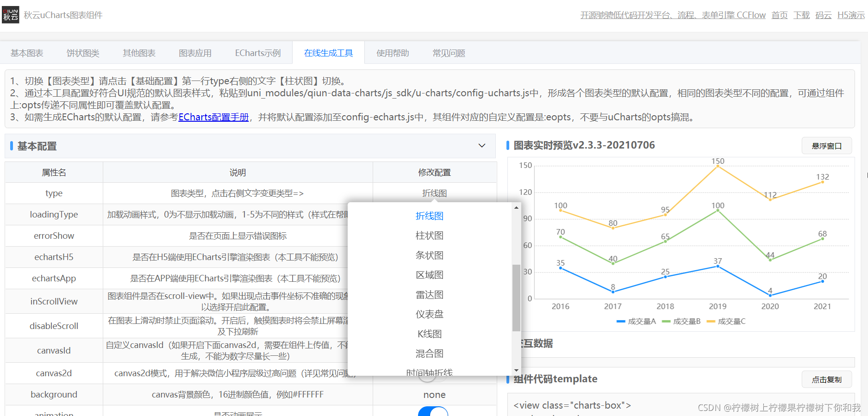The height and width of the screenshot is (416, 868).
Task: Click the 组件代码template heading
Action: coord(555,379)
